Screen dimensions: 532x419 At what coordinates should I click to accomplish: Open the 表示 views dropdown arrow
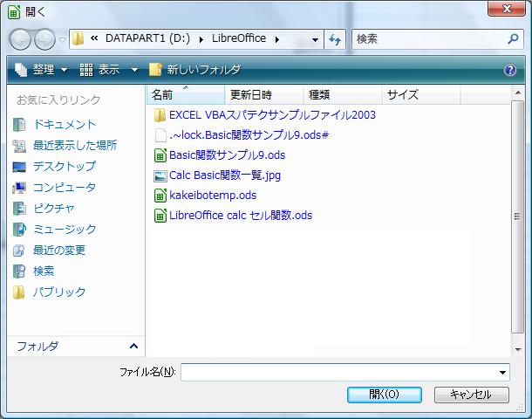tap(134, 71)
